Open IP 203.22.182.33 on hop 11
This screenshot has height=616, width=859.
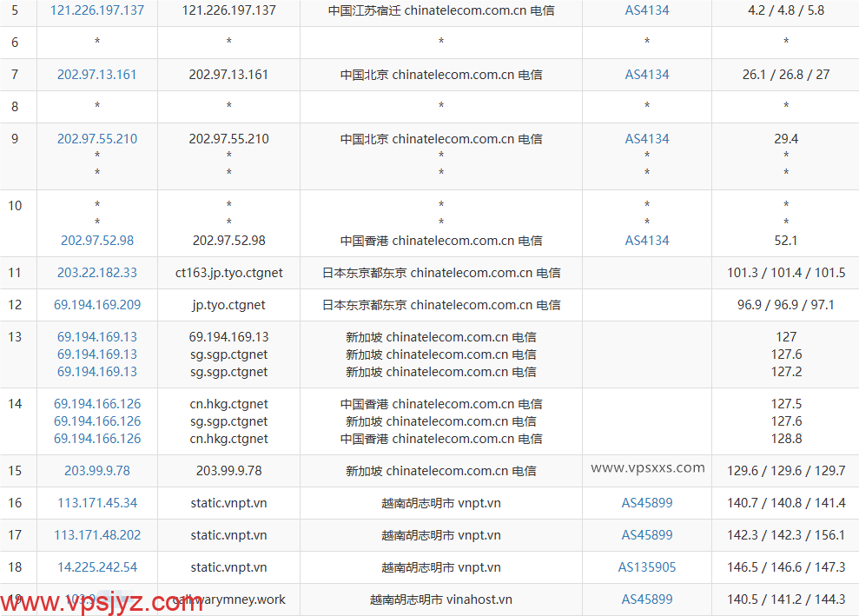pos(96,273)
